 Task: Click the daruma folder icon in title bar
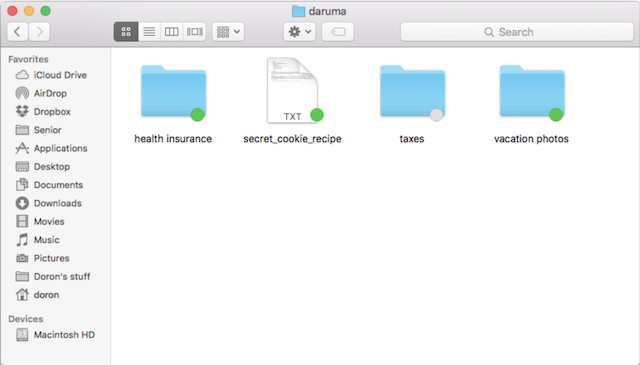tap(298, 11)
